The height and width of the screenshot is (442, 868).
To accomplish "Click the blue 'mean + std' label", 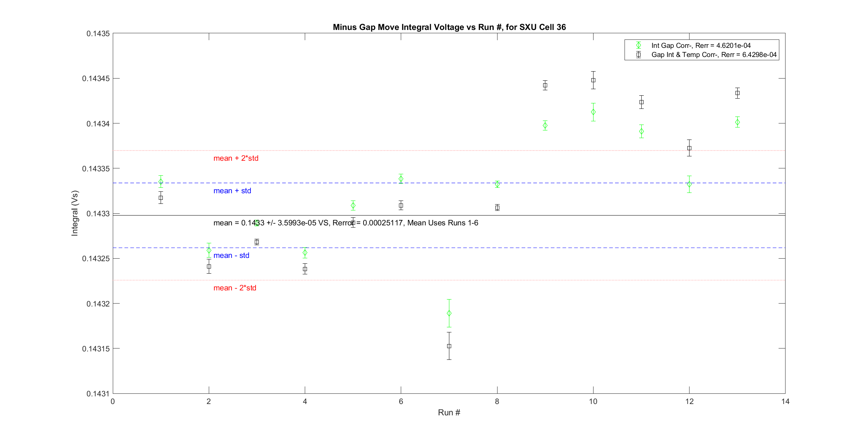I will pyautogui.click(x=232, y=191).
